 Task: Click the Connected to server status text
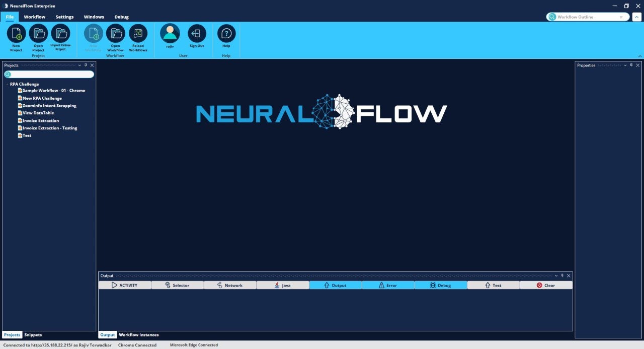[57, 345]
